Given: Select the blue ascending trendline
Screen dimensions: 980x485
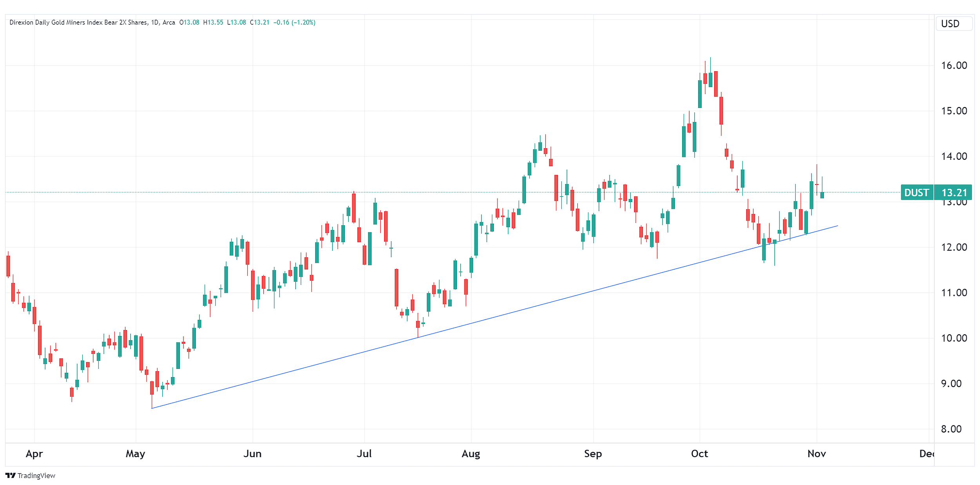Looking at the screenshot, I should [495, 317].
